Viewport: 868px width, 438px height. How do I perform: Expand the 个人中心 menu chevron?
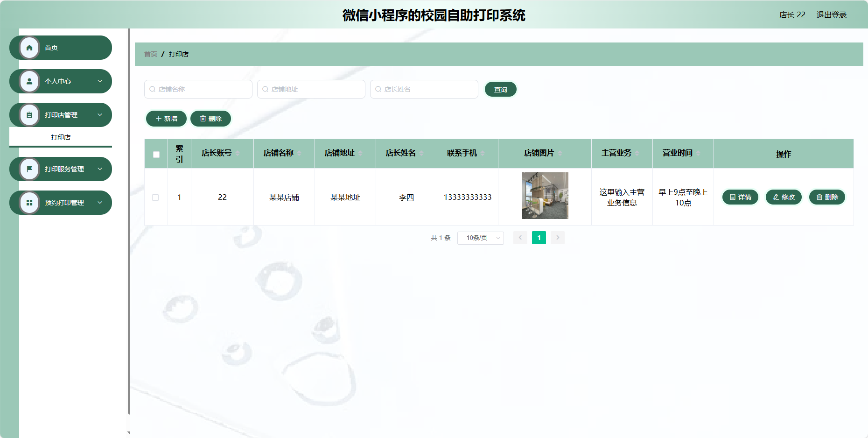pyautogui.click(x=100, y=81)
